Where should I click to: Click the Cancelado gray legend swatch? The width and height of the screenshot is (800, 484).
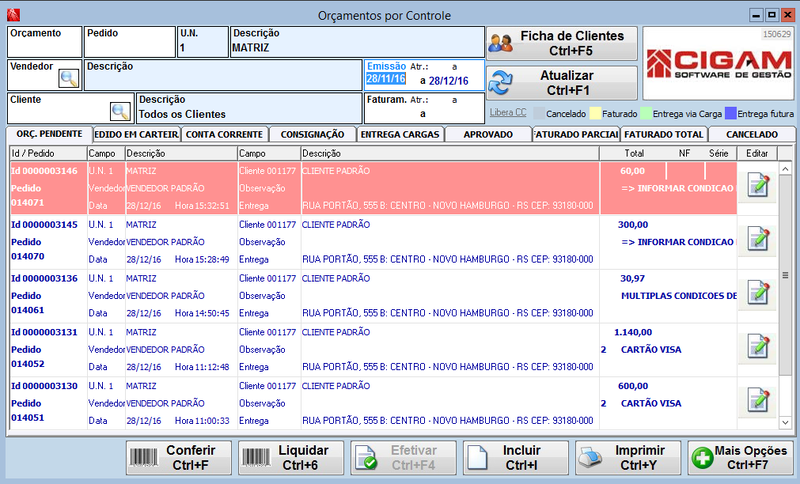538,113
